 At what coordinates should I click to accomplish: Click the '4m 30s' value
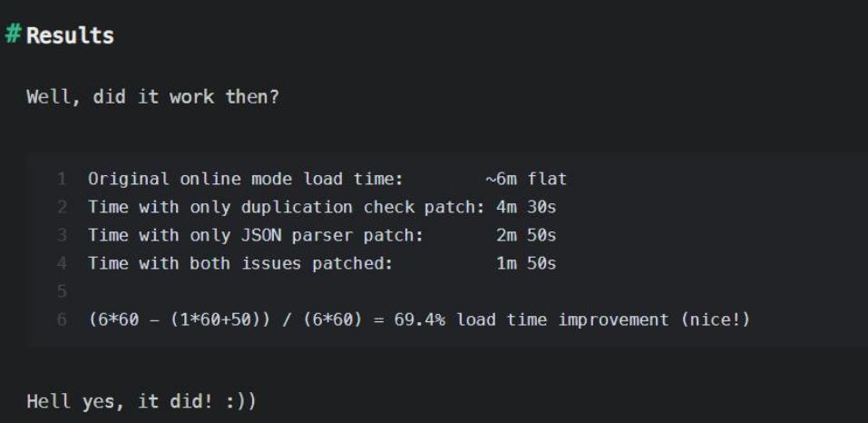pos(526,207)
